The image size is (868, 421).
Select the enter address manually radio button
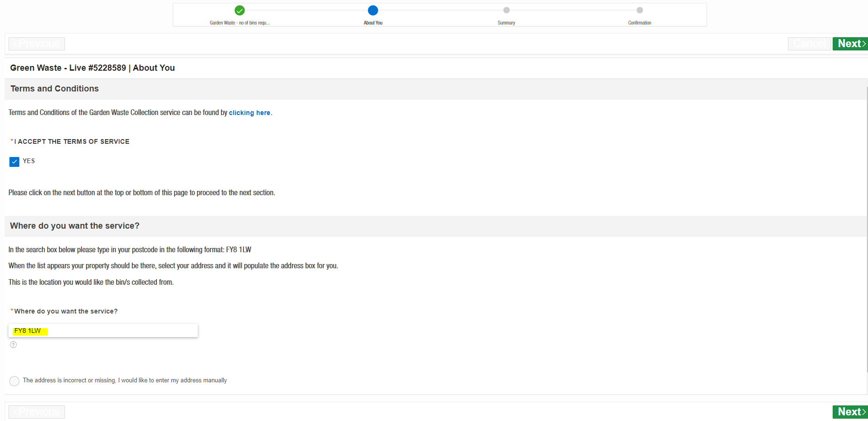pos(15,381)
